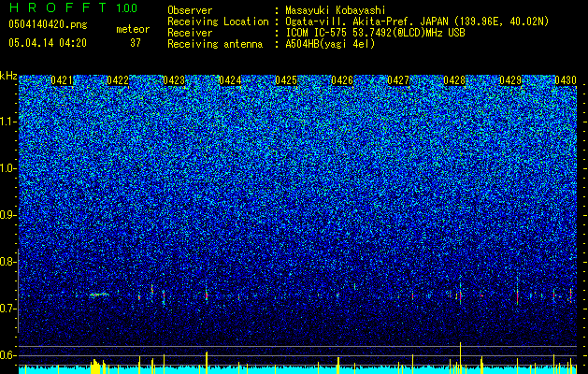Click the ICOM IC-575 receiver value

[375, 33]
